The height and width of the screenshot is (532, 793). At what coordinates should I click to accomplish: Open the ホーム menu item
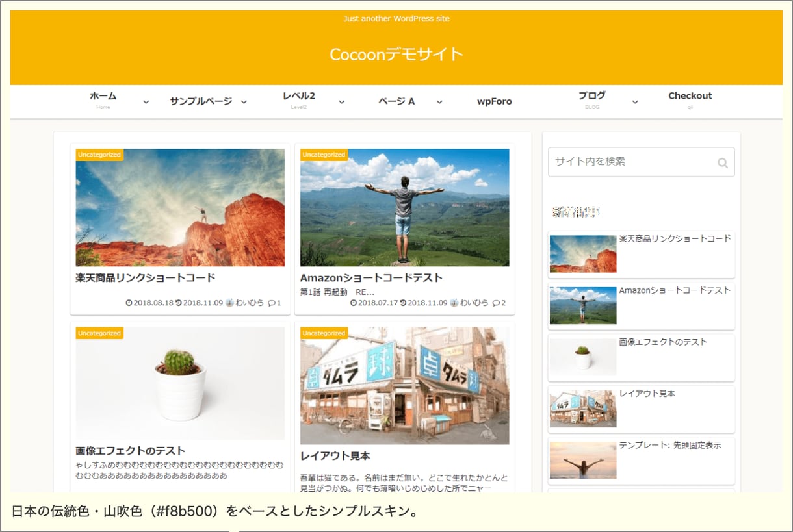pos(103,95)
